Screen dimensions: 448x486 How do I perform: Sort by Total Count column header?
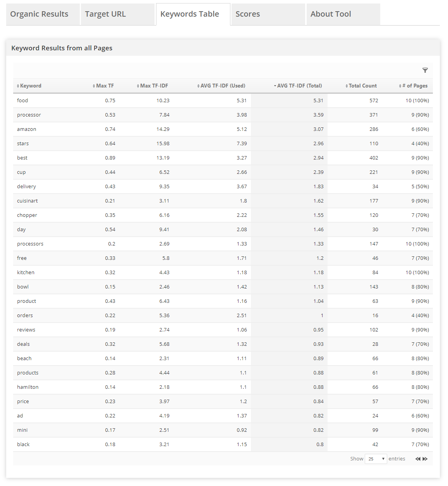coord(362,86)
